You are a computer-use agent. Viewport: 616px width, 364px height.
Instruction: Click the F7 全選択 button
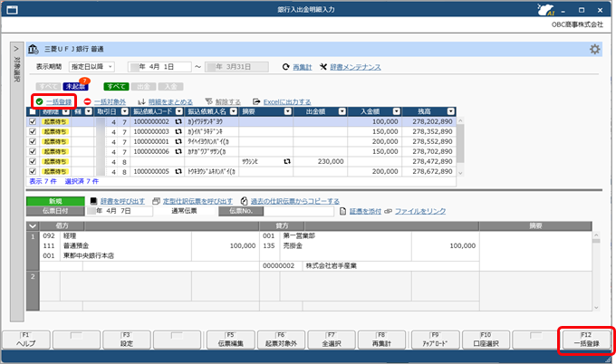coord(332,340)
